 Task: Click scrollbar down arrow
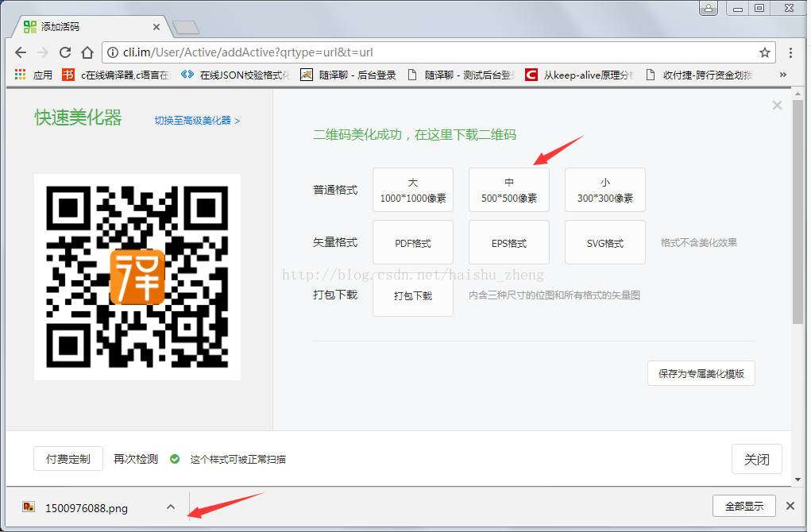click(797, 480)
